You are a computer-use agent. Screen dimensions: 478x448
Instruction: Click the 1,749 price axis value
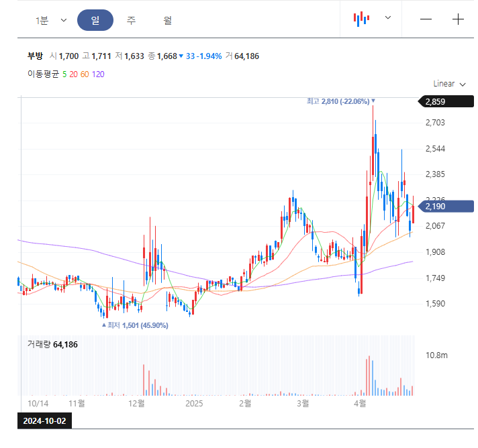[435, 278]
